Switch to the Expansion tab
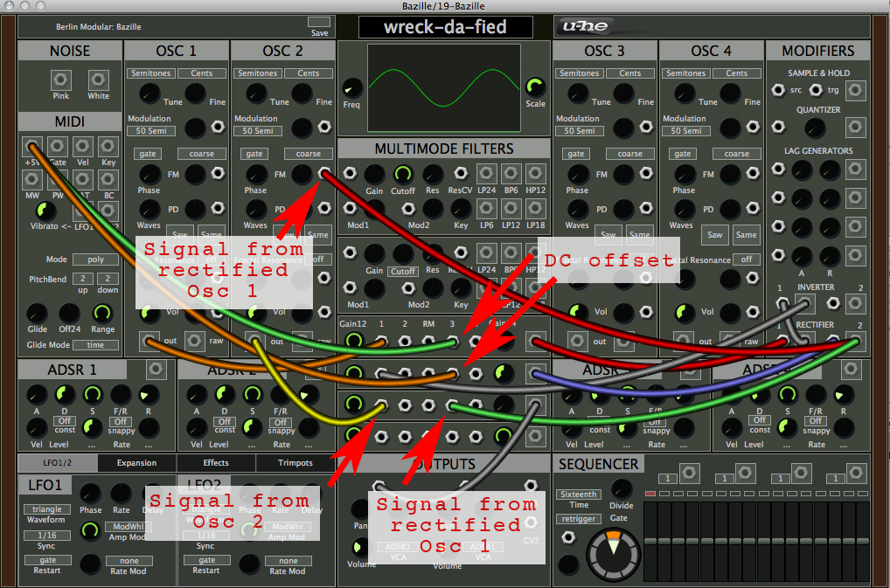Screen dimensions: 890x588 pos(136,463)
